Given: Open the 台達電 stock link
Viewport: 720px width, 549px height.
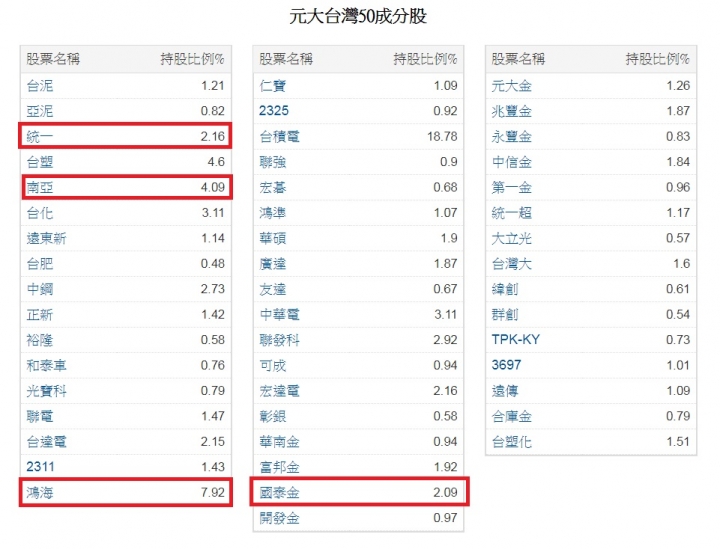Looking at the screenshot, I should [46, 442].
